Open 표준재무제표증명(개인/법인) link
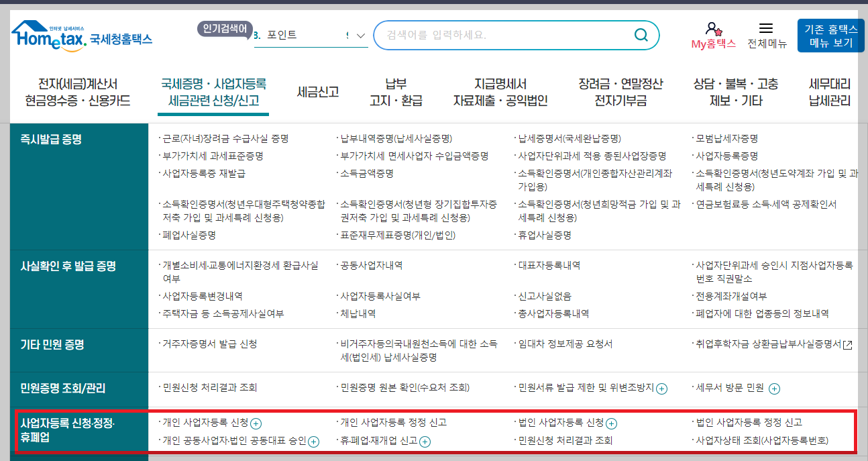 [397, 236]
